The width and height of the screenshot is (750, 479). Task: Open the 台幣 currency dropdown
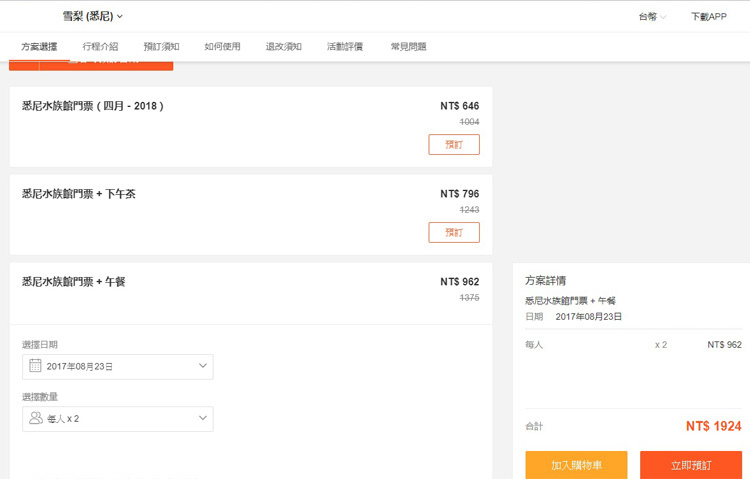pyautogui.click(x=652, y=17)
